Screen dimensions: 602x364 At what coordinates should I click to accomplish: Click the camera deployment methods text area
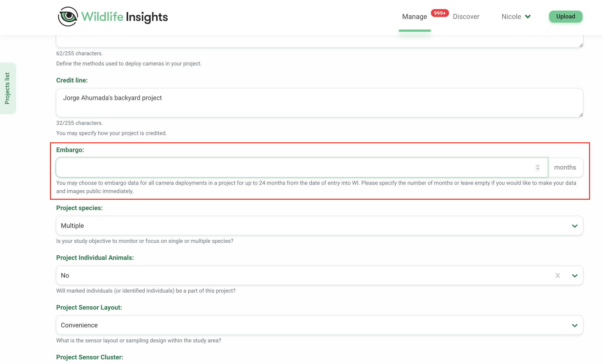pos(319,41)
